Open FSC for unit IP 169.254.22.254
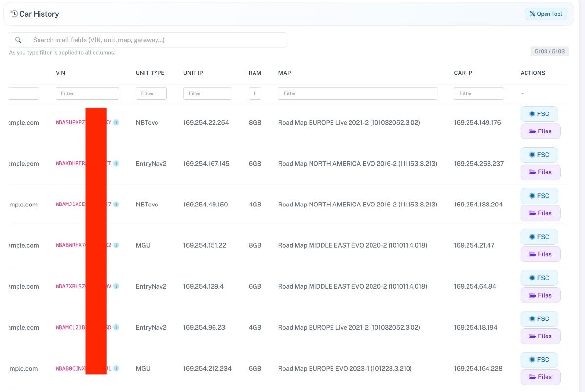Image resolution: width=585 pixels, height=392 pixels. 539,114
